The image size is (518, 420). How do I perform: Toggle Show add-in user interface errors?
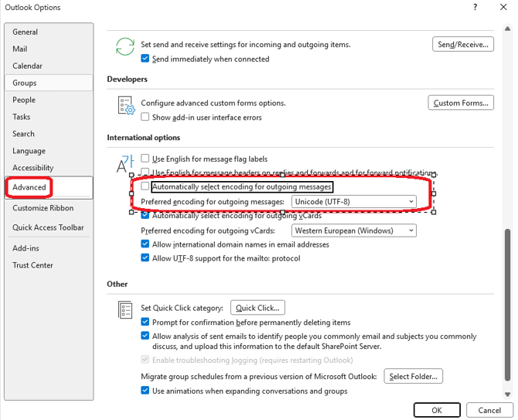click(x=145, y=118)
